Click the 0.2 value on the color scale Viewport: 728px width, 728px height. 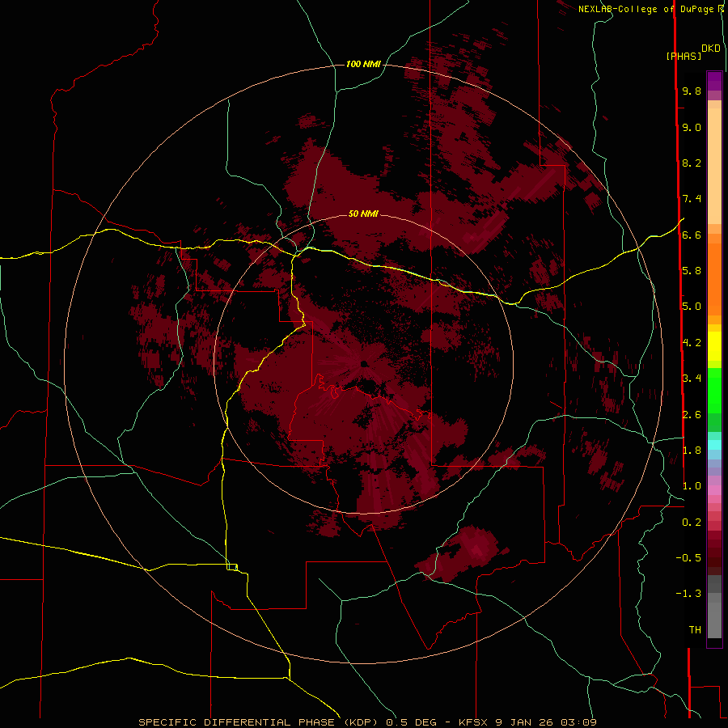(x=692, y=523)
